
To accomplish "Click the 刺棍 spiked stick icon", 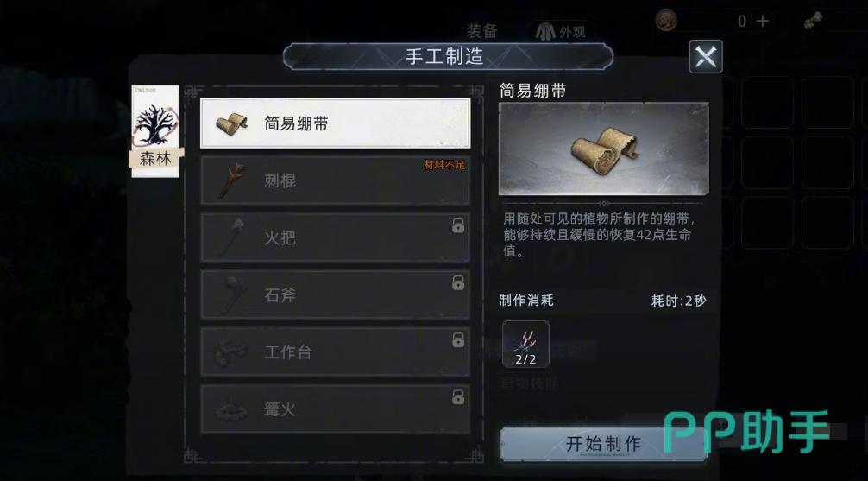I will pos(232,180).
